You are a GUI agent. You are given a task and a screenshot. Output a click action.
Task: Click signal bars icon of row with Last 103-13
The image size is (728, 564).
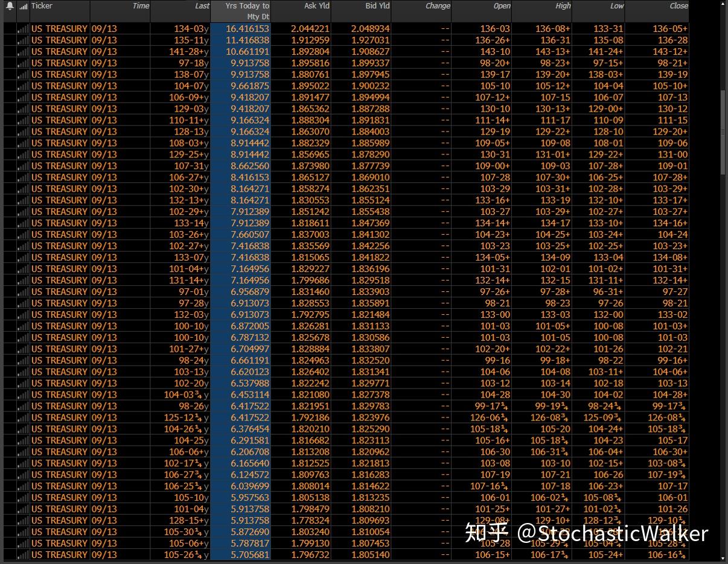[x=23, y=372]
